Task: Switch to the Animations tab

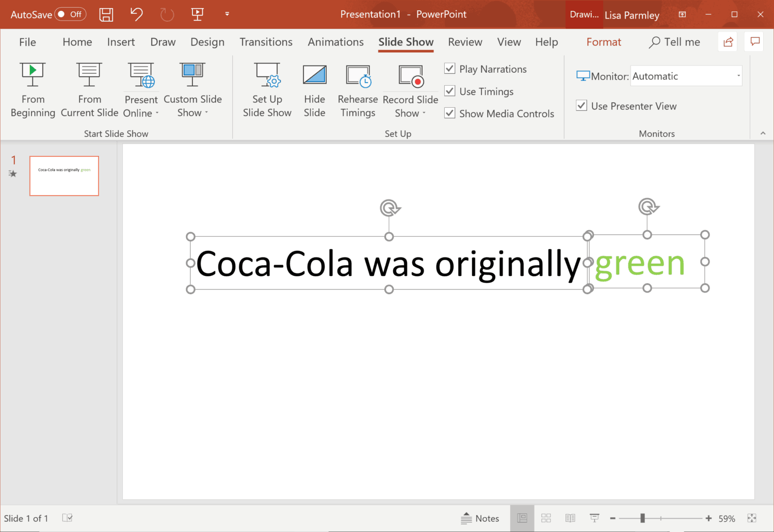Action: [x=335, y=42]
